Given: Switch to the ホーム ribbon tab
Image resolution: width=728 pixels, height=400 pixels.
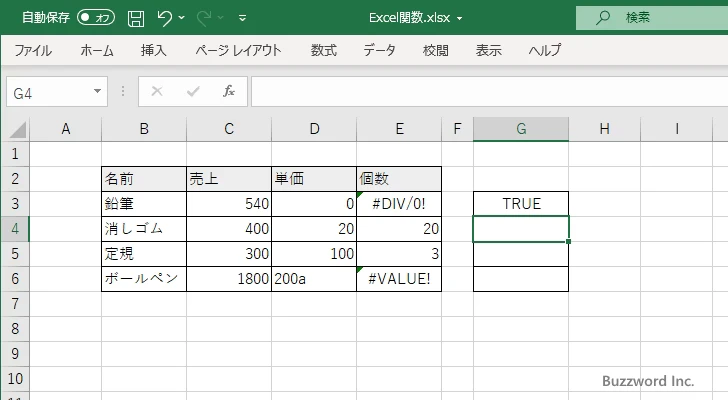Looking at the screenshot, I should [97, 50].
